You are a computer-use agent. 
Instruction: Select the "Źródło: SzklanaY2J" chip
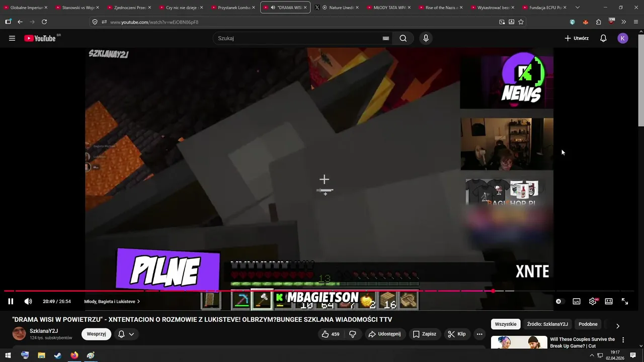coord(547,324)
